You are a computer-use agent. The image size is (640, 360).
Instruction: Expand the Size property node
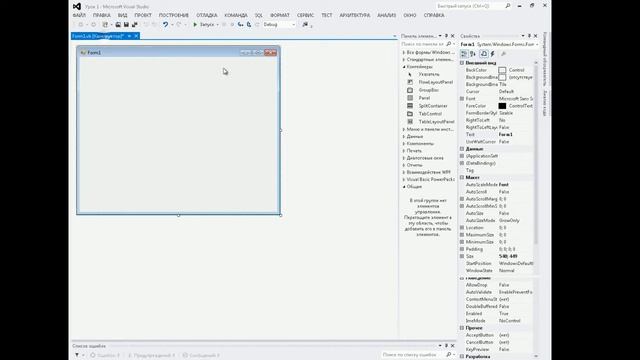(x=462, y=256)
